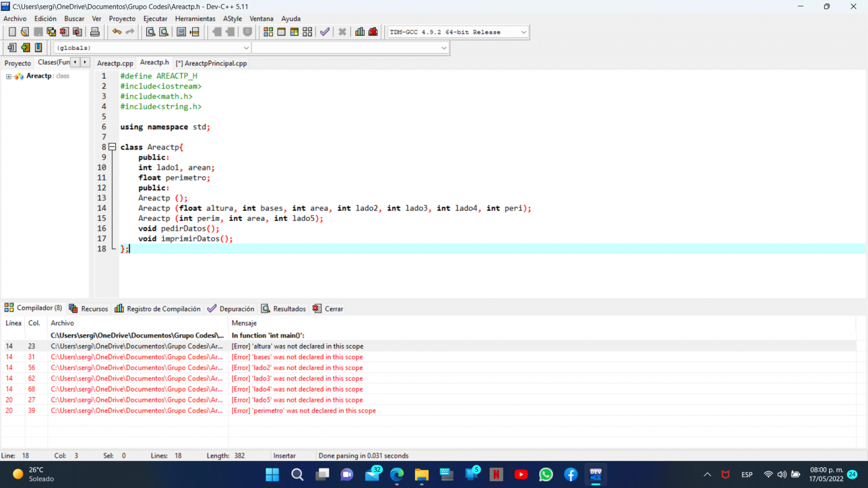Click the Print toolbar icon
868x488 pixels.
click(x=95, y=32)
